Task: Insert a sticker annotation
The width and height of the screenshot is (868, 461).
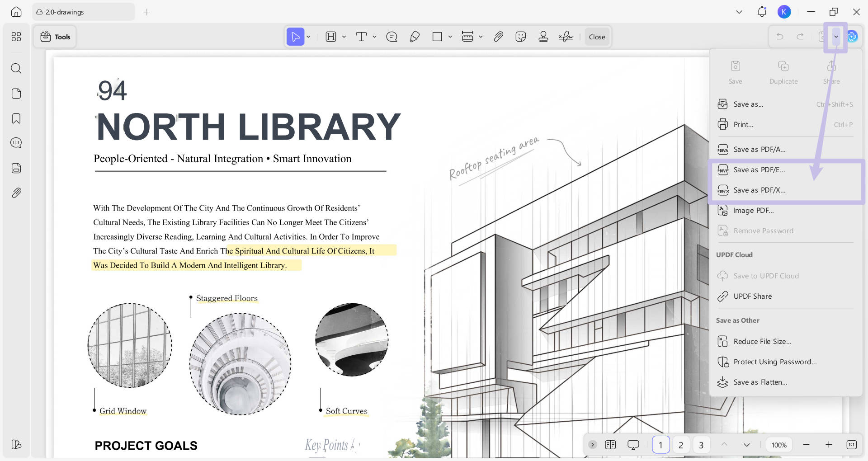Action: click(520, 37)
